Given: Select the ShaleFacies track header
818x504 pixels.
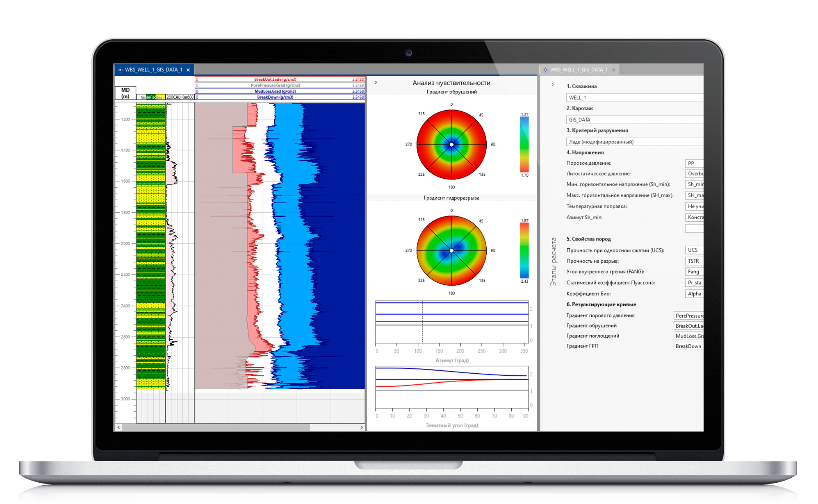Looking at the screenshot, I should tap(151, 97).
